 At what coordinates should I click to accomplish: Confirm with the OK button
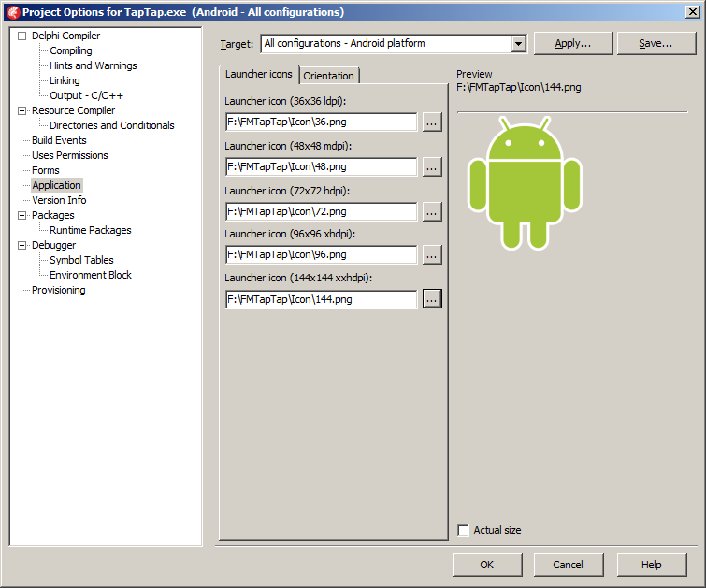(487, 565)
